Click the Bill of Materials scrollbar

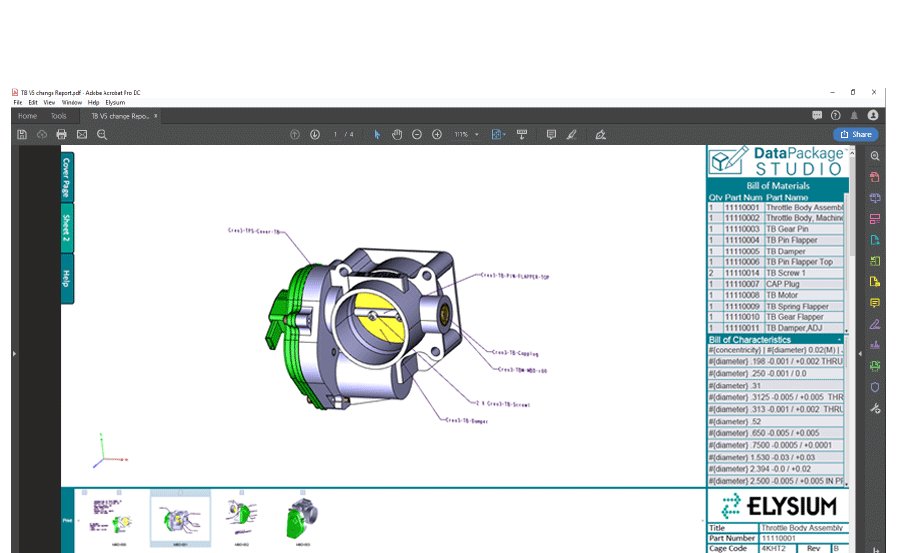tap(846, 262)
